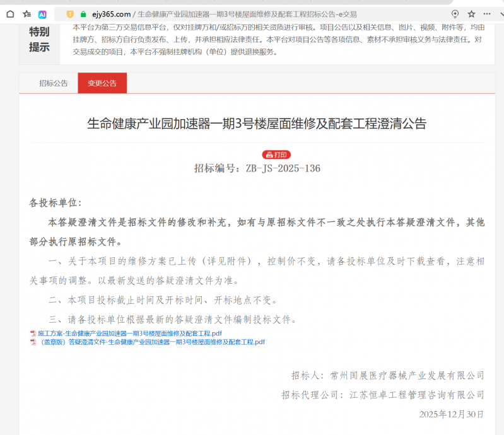The height and width of the screenshot is (435, 504).
Task: Open the favorites star-list icon
Action: 26,14
